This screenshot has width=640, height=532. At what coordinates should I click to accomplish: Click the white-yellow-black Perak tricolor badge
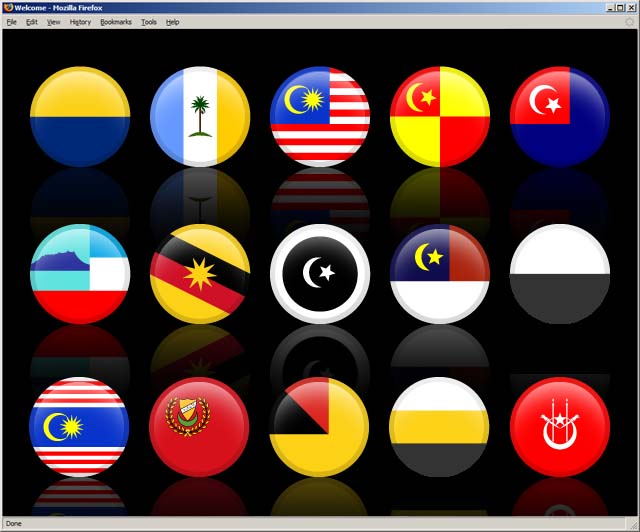(x=439, y=427)
